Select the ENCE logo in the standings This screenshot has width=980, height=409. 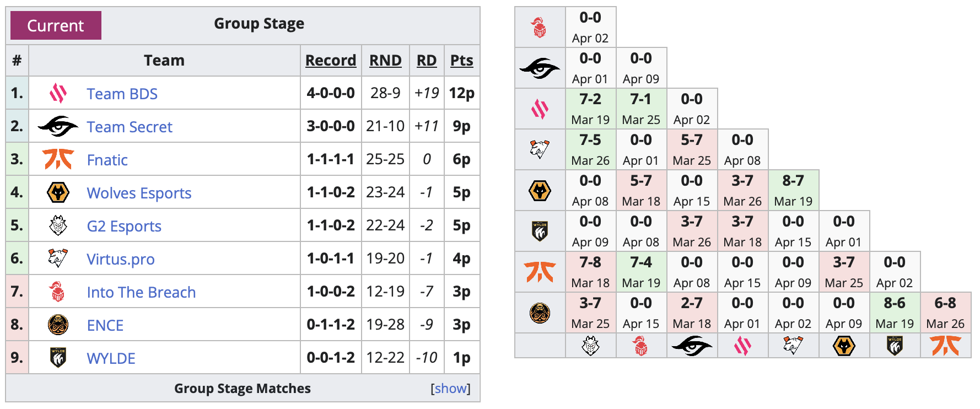tap(59, 325)
